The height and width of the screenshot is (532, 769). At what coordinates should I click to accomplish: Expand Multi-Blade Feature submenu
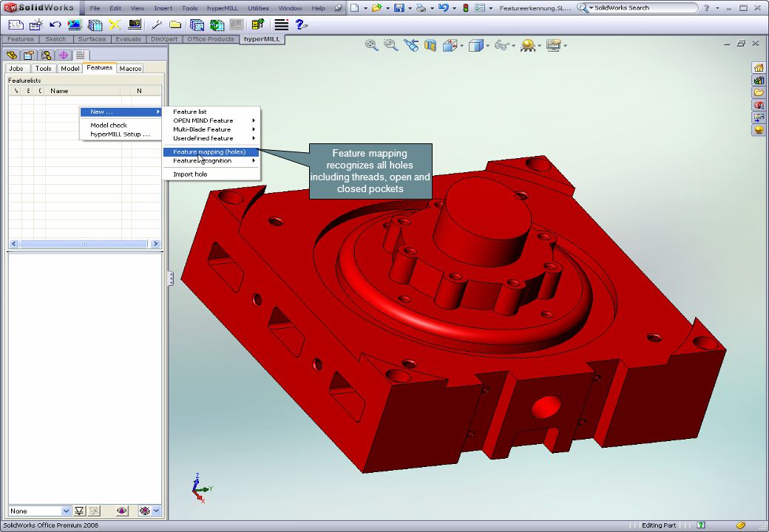tap(211, 129)
